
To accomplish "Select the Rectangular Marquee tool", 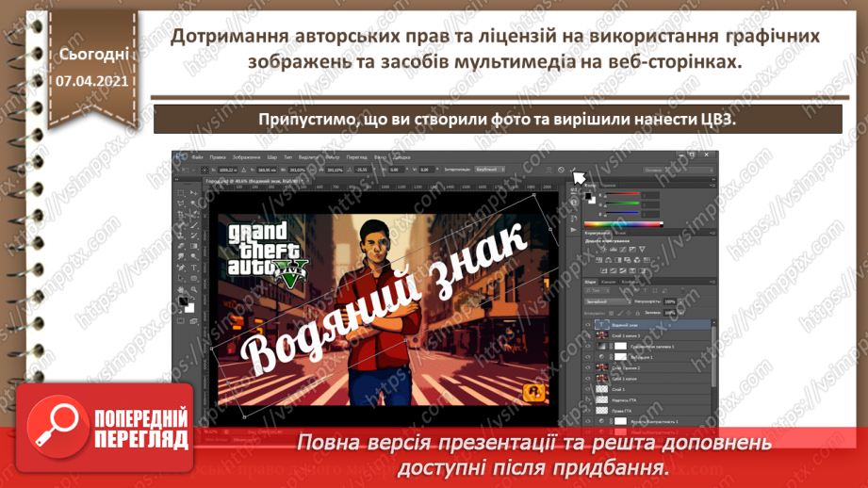I will [x=180, y=192].
